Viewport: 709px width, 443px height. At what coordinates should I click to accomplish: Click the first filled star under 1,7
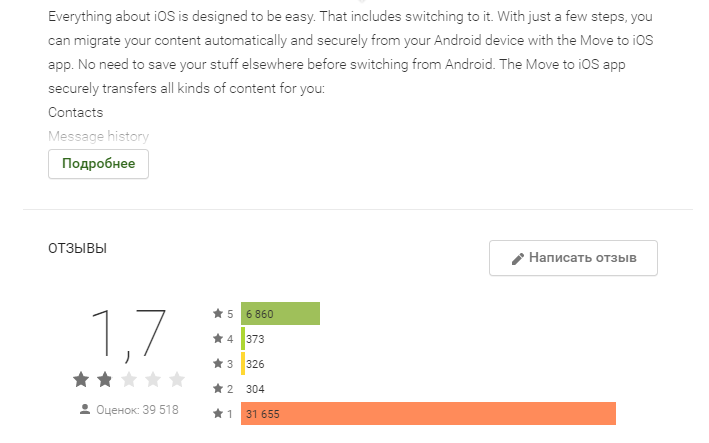coord(81,379)
